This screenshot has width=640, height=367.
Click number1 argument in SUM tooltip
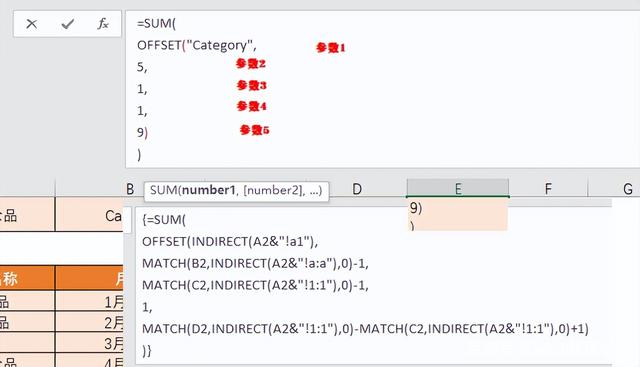209,190
